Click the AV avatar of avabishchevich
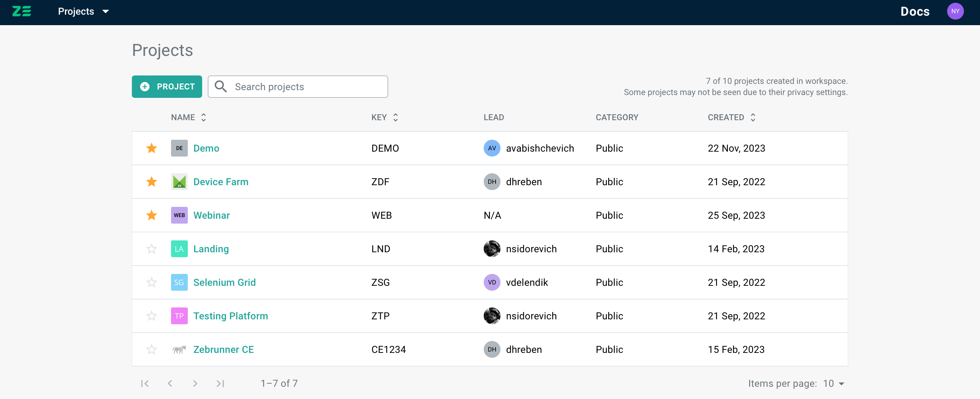Image resolution: width=980 pixels, height=399 pixels. (x=491, y=148)
